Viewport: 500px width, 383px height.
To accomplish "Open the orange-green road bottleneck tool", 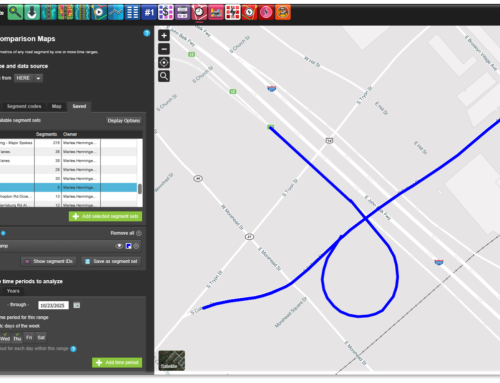I will tap(65, 13).
